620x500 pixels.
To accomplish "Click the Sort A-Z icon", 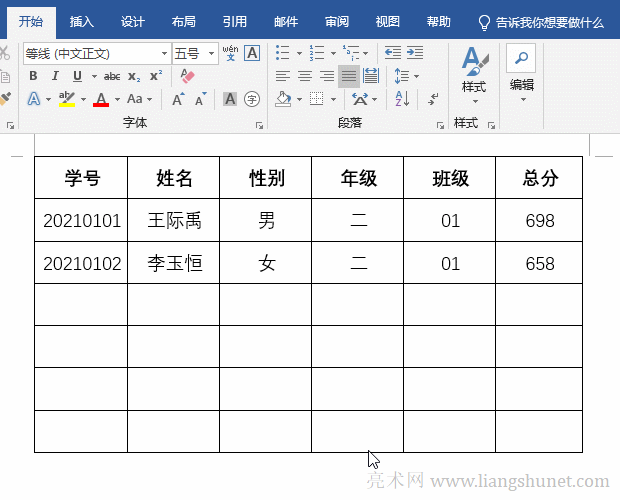I will click(402, 99).
